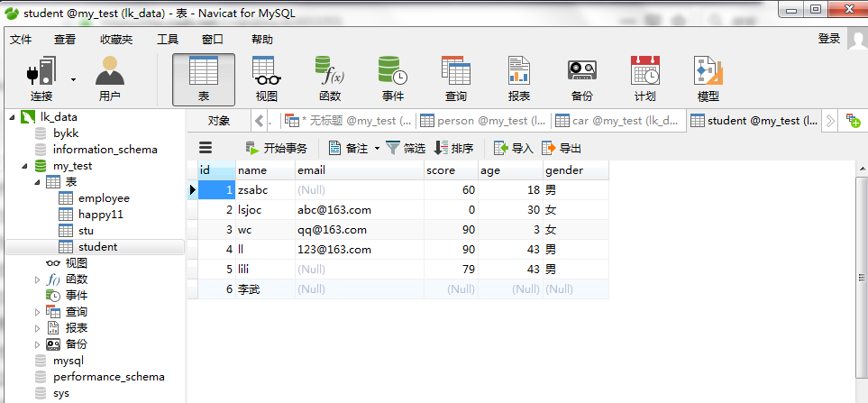Click the 备注 memo button
The width and height of the screenshot is (868, 403).
click(x=348, y=149)
